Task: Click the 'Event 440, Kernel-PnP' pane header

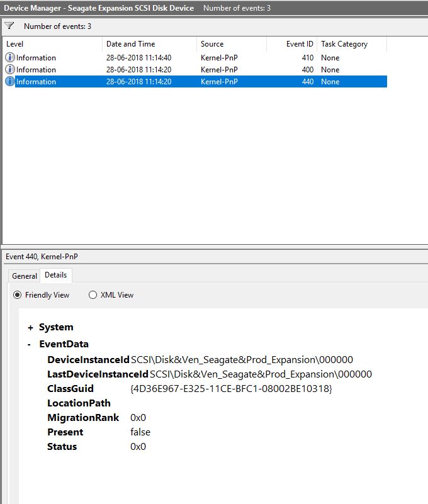Action: pos(42,256)
